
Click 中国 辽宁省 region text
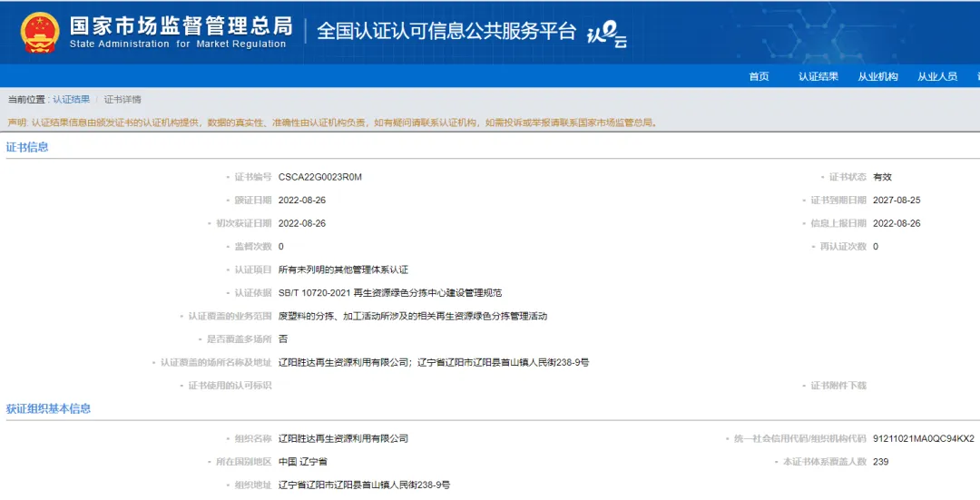point(302,462)
